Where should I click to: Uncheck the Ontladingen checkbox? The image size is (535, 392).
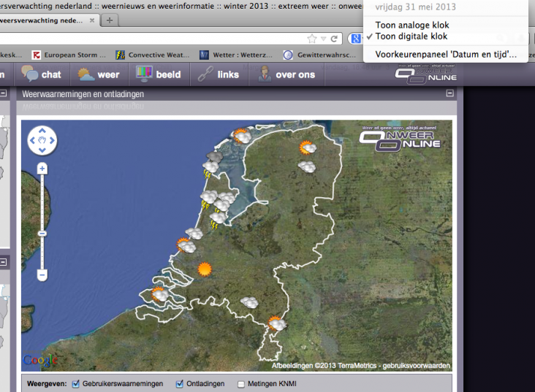tap(180, 383)
